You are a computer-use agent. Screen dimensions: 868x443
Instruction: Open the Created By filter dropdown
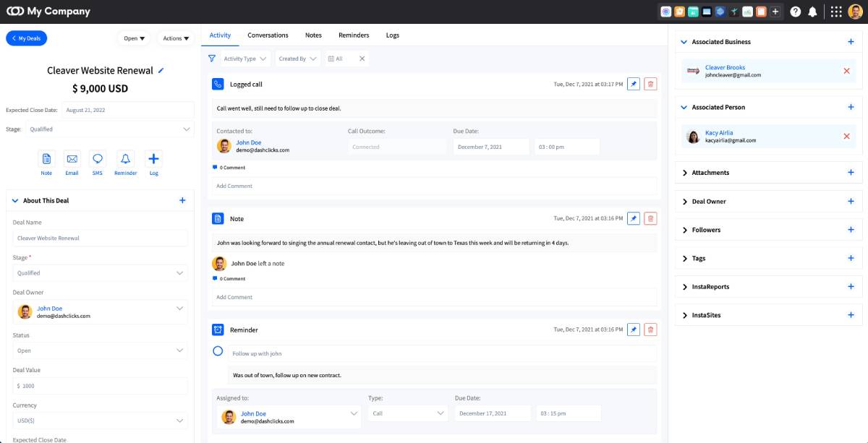298,59
